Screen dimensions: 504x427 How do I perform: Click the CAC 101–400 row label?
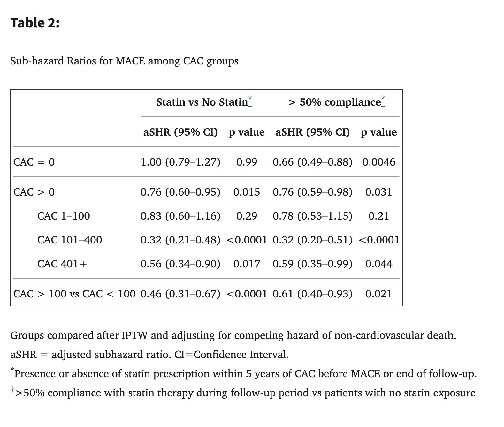[x=70, y=240]
